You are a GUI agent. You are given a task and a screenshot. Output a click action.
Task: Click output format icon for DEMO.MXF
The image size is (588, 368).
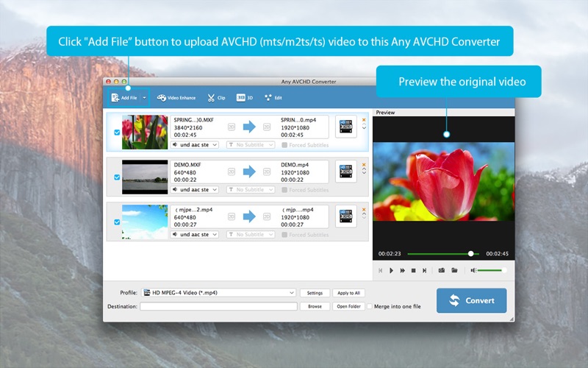345,171
